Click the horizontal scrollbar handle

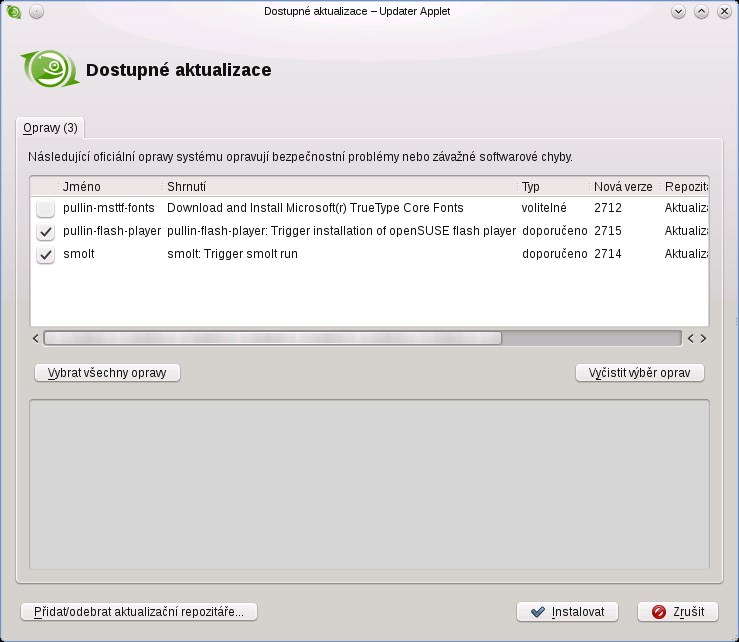point(272,338)
